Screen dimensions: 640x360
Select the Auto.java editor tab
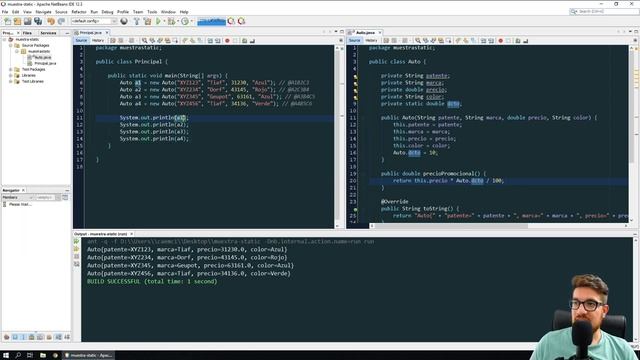365,32
